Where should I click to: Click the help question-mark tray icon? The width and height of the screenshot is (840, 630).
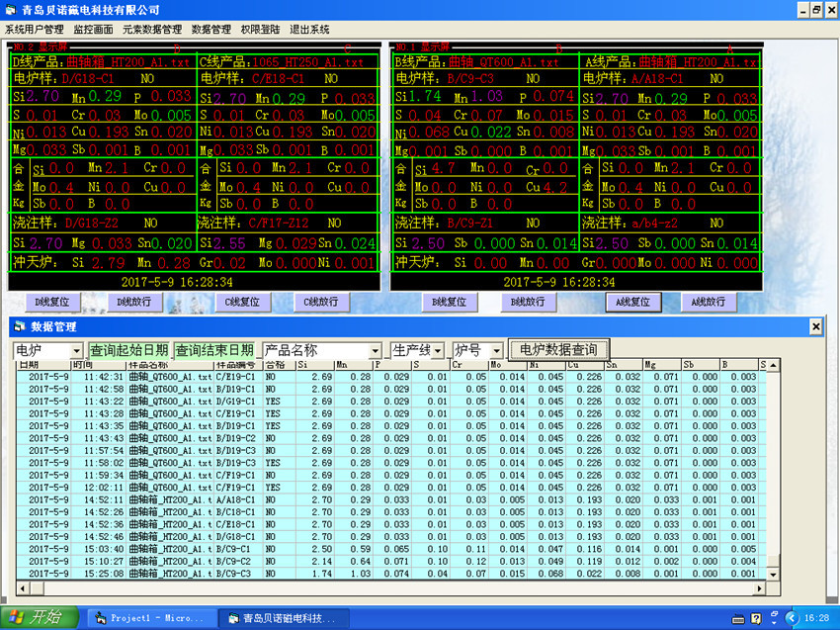point(756,619)
